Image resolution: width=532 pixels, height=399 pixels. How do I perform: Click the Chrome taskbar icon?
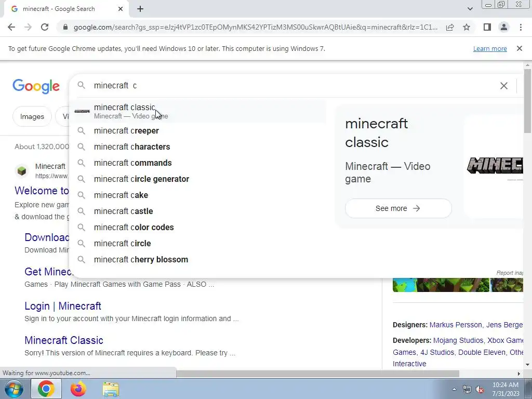click(46, 389)
